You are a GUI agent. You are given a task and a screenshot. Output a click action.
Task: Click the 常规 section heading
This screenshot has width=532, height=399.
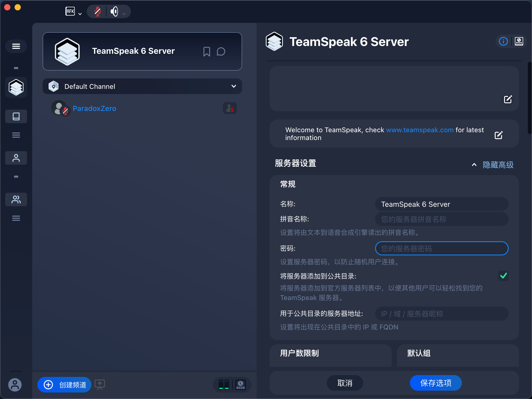(288, 184)
